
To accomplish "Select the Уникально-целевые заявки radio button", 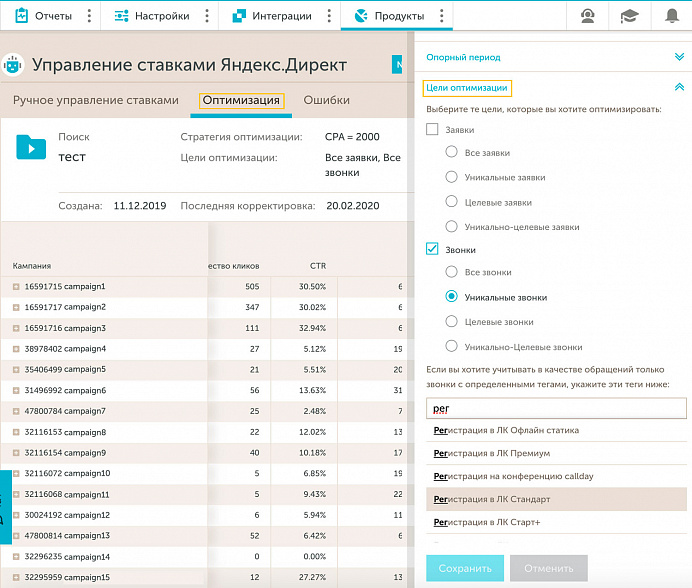I will 451,226.
